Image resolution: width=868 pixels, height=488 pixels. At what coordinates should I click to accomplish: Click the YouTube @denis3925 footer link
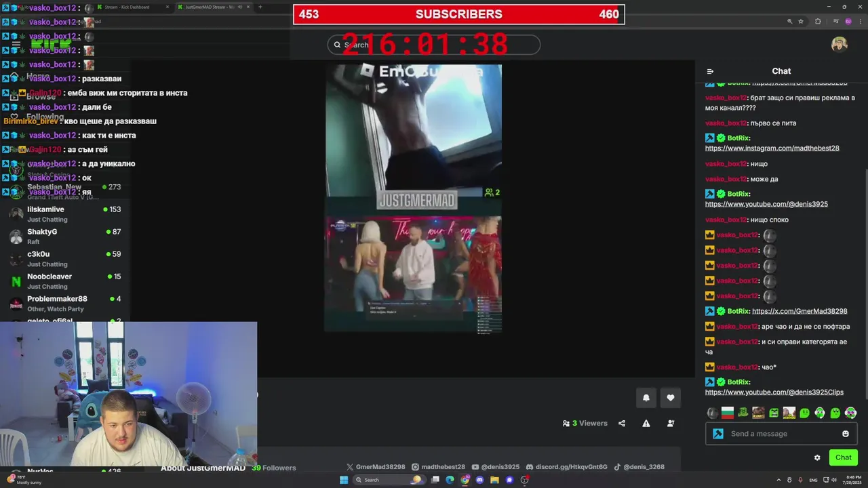click(x=496, y=467)
